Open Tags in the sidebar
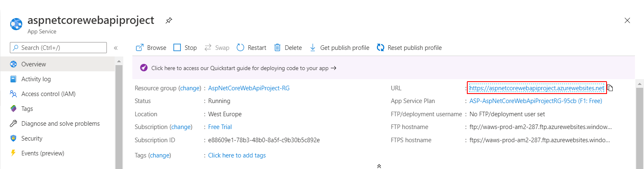This screenshot has width=644, height=169. [58, 109]
